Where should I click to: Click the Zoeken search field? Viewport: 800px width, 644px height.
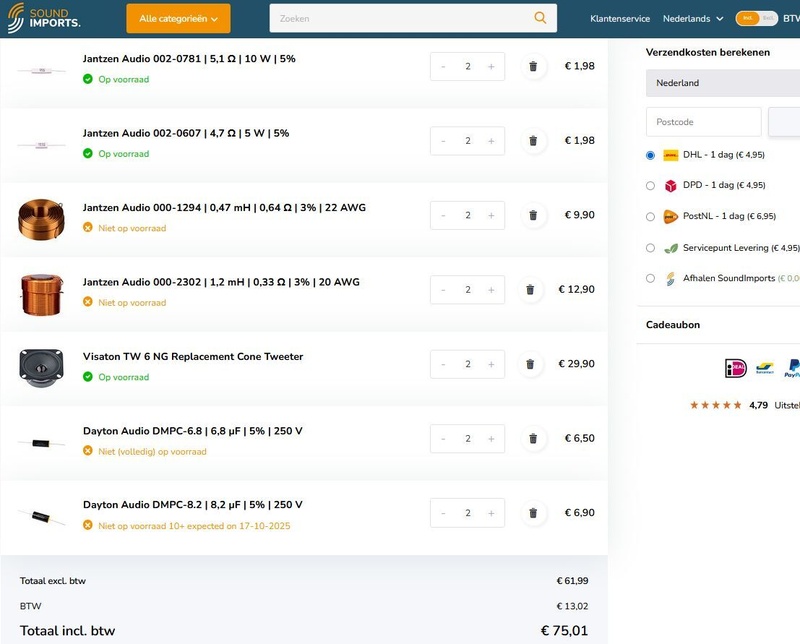401,18
